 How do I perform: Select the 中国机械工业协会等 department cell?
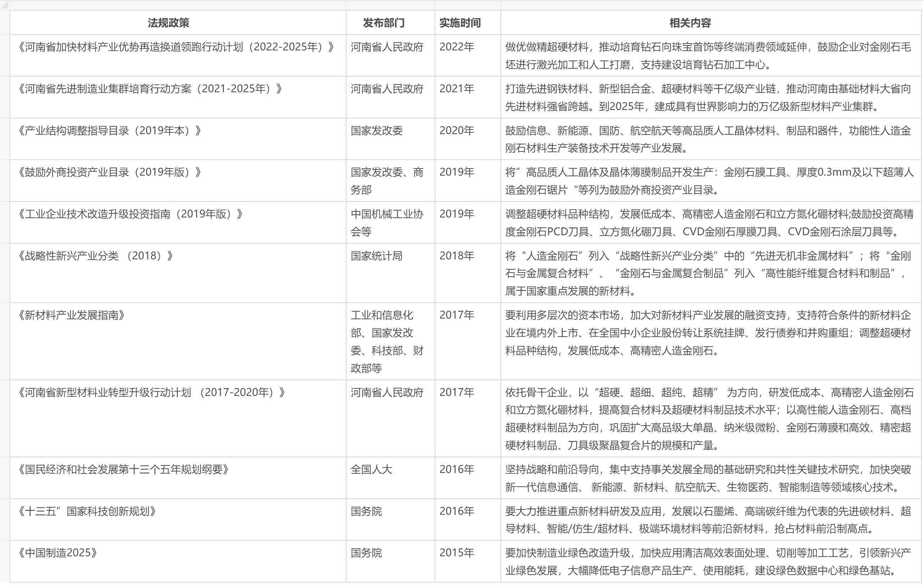[x=391, y=223]
